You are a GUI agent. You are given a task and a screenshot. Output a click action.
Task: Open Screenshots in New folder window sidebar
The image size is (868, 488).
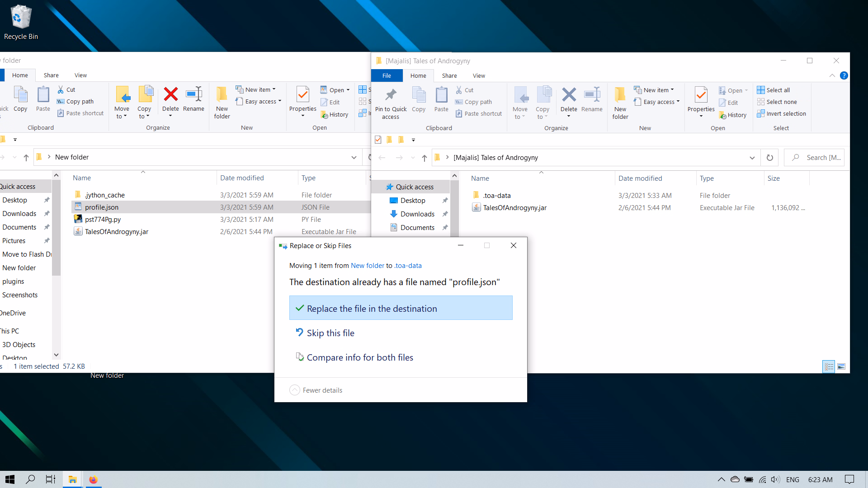pos(20,295)
